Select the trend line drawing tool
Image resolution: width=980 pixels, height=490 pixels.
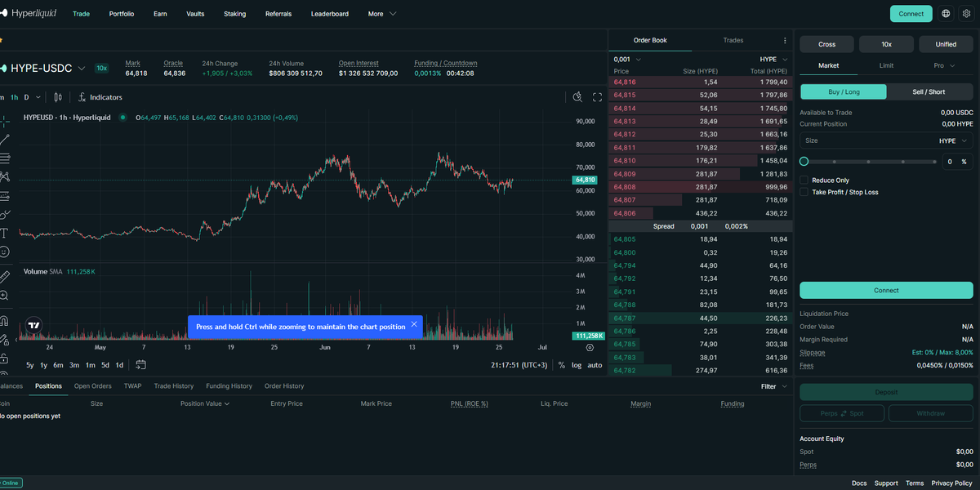(x=4, y=140)
